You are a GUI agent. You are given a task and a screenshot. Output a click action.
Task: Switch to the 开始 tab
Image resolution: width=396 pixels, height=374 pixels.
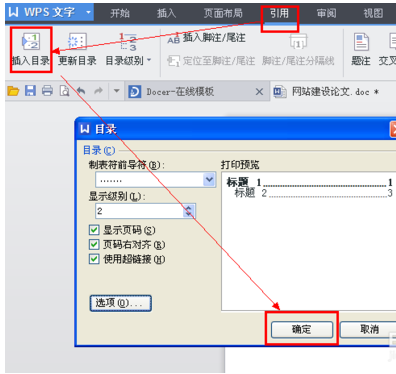coord(120,13)
